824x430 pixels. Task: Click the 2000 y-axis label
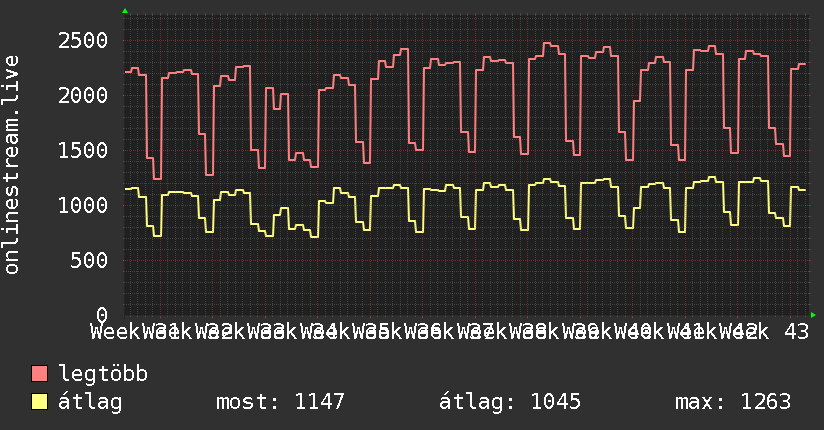pos(83,96)
